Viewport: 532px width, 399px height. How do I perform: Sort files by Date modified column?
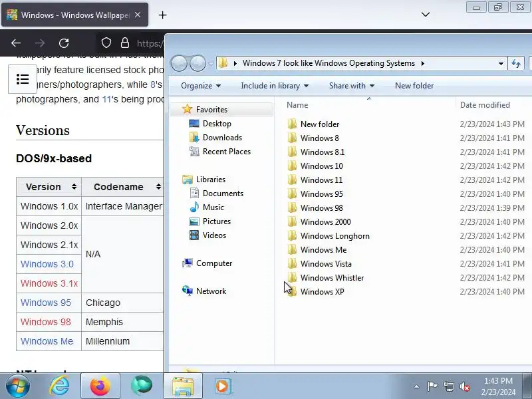[485, 105]
